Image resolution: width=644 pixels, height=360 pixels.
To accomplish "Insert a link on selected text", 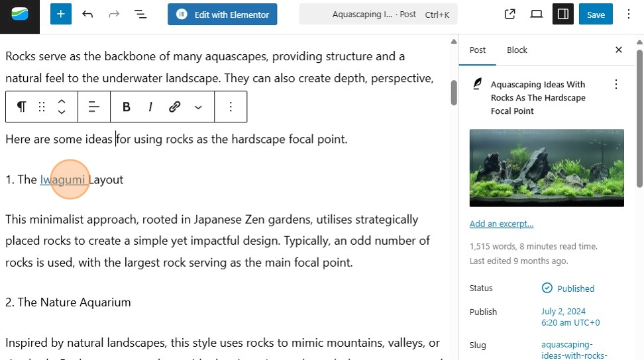I will 175,107.
